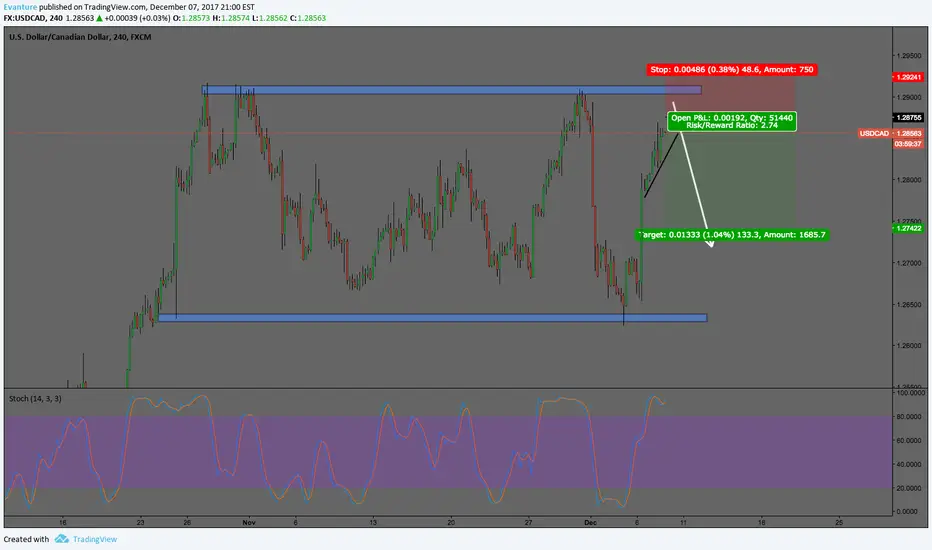Click the H:1.28574 high value in header

231,18
